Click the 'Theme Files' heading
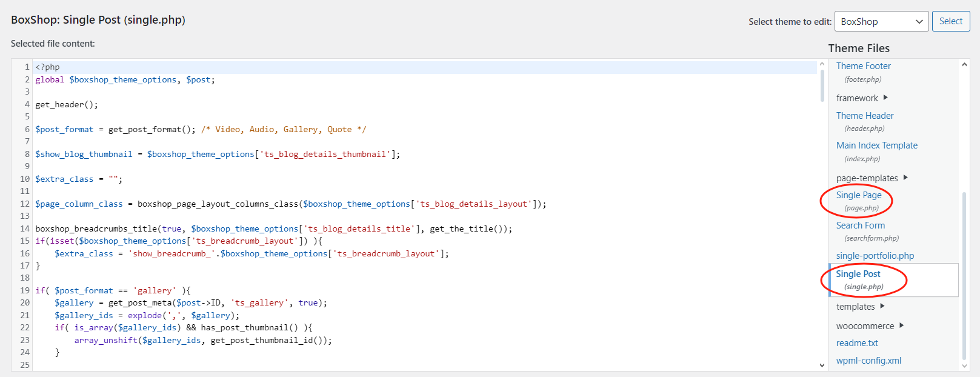Screen dimensions: 980x377 [x=859, y=48]
